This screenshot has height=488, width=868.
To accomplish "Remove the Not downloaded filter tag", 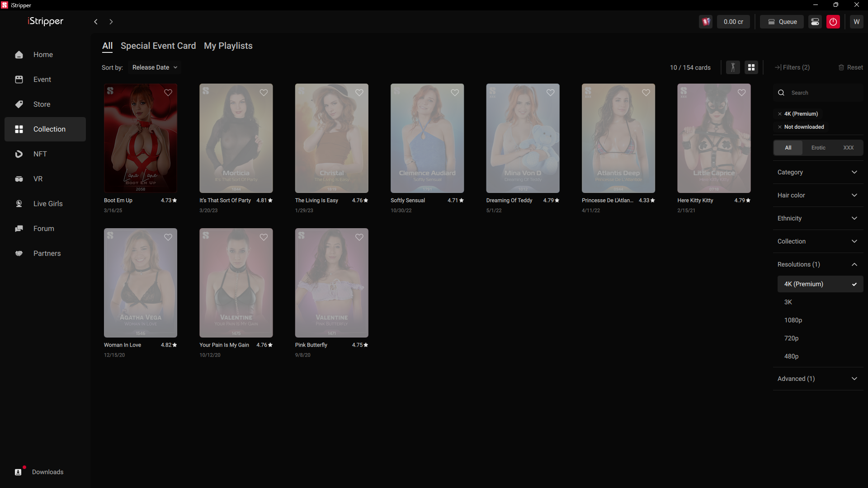I will (x=780, y=127).
